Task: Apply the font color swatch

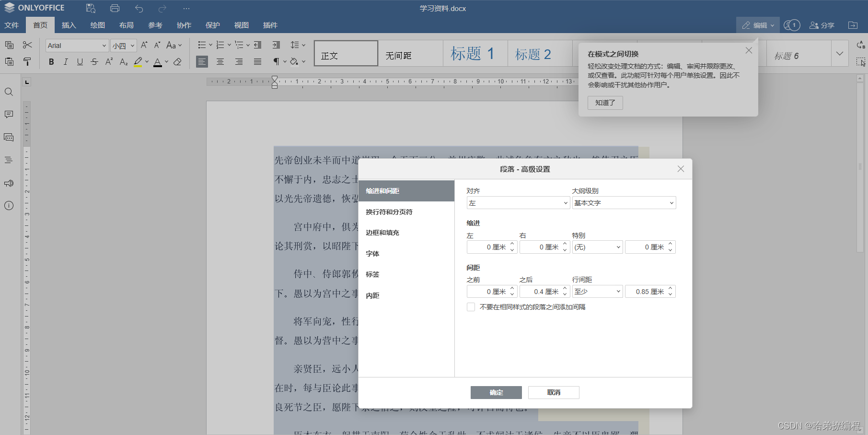Action: pyautogui.click(x=158, y=61)
